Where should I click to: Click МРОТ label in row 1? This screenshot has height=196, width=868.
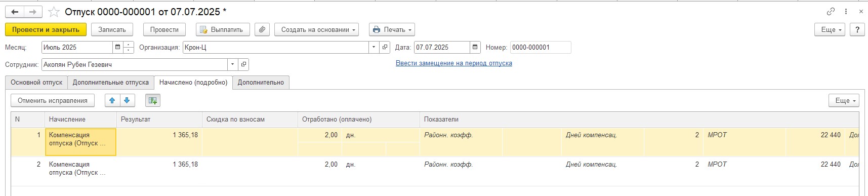pyautogui.click(x=717, y=135)
